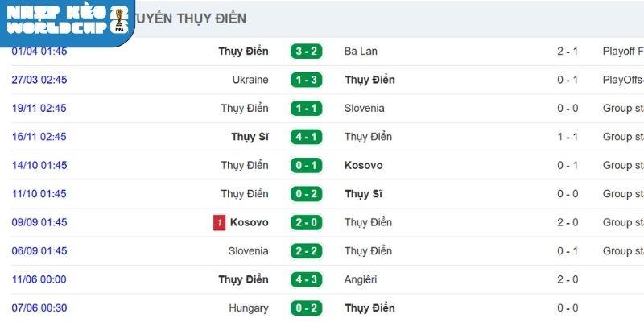Select the 07/06 00:30 match date
Viewport: 644px width, 322px height.
coord(39,308)
